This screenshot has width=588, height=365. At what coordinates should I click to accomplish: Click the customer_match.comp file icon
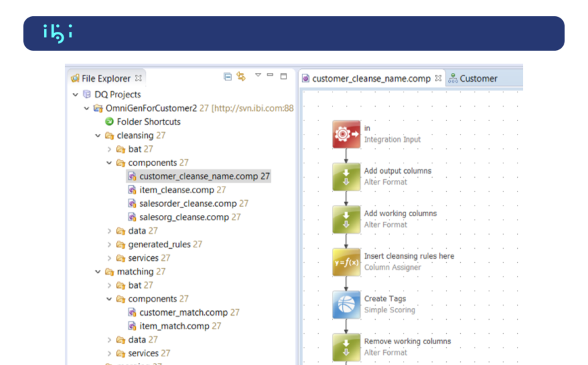pyautogui.click(x=132, y=312)
